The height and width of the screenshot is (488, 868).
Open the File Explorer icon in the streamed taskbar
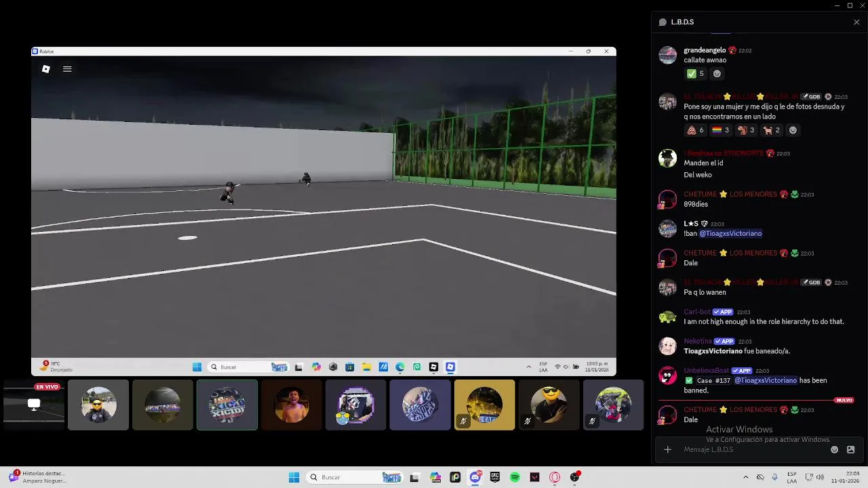pyautogui.click(x=366, y=367)
